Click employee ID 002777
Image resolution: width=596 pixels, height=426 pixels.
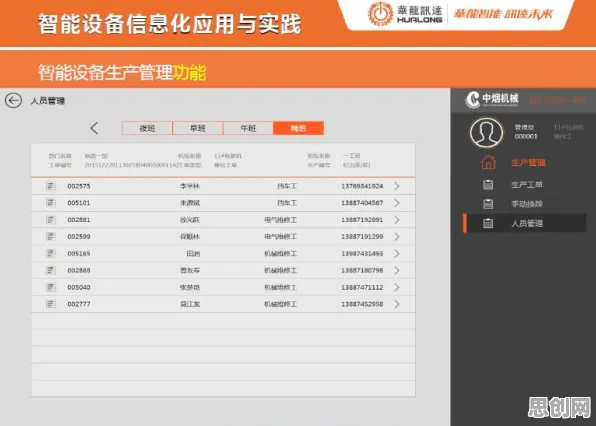79,304
